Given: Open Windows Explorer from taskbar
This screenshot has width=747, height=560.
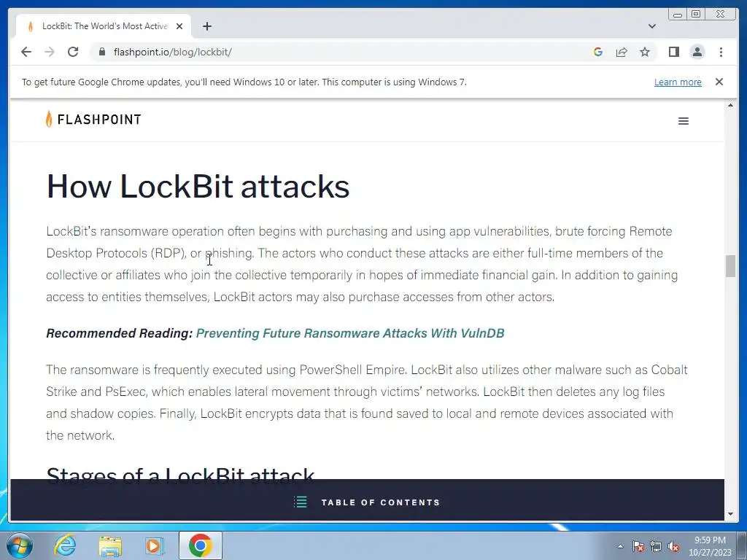Looking at the screenshot, I should click(x=110, y=546).
